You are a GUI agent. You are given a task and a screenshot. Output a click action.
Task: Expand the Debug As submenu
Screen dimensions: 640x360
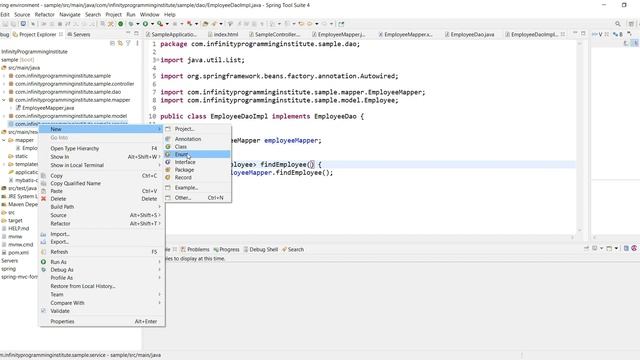coord(101,270)
